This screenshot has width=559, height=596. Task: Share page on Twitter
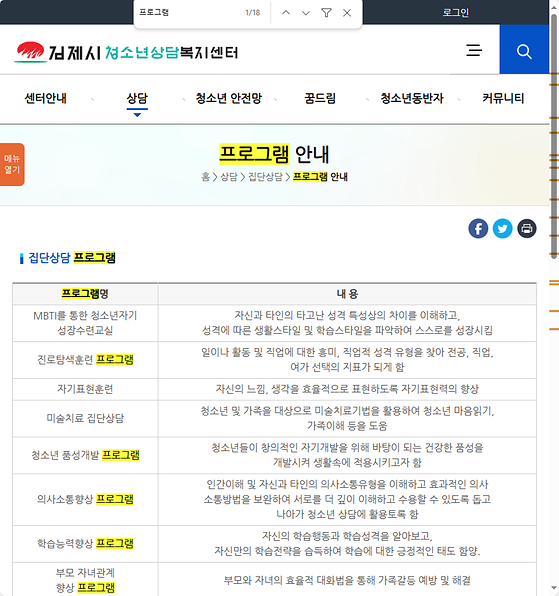click(x=502, y=229)
